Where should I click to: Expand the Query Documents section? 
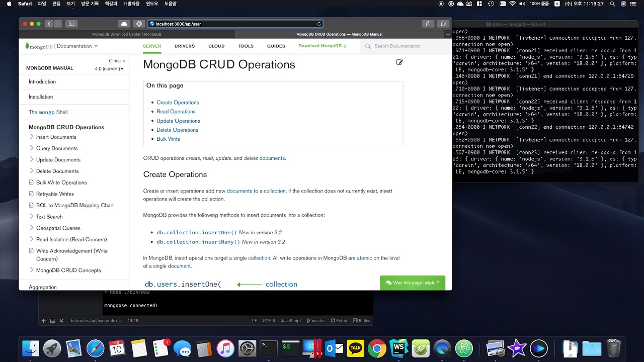click(x=32, y=148)
